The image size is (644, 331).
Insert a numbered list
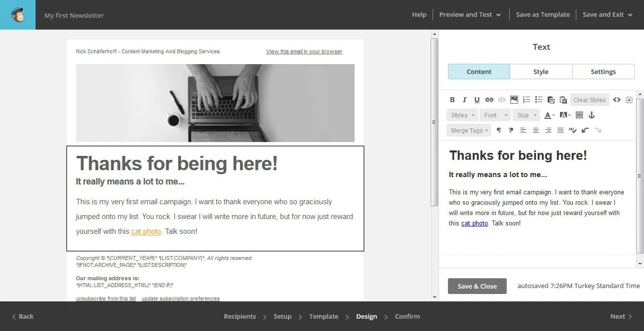pos(526,100)
